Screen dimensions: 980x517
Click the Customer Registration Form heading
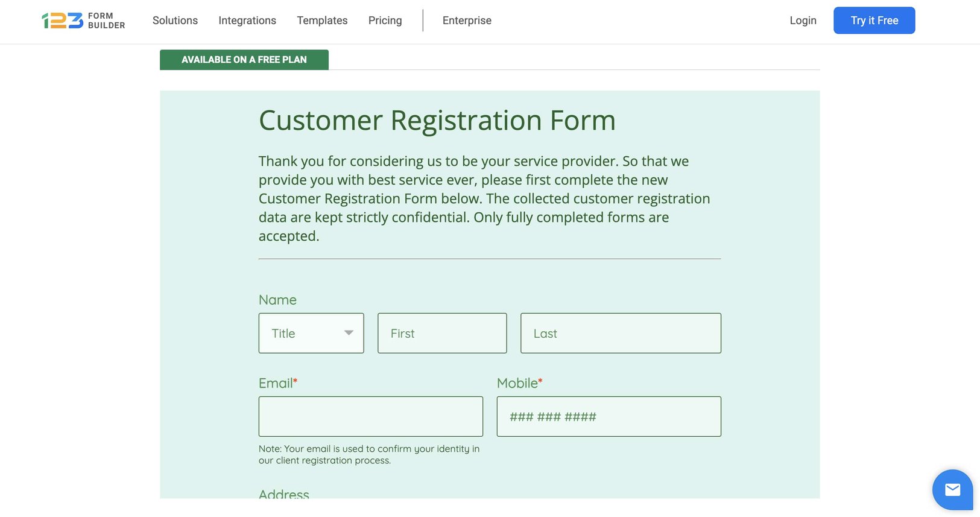(x=437, y=120)
